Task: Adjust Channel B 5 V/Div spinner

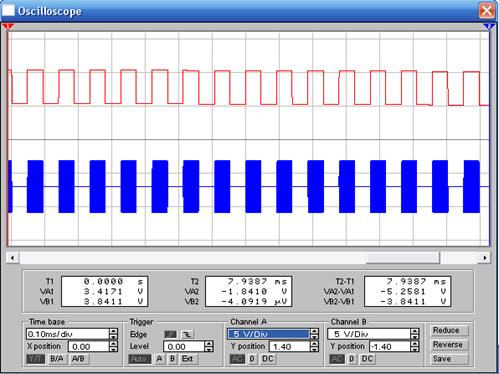Action: tap(414, 334)
